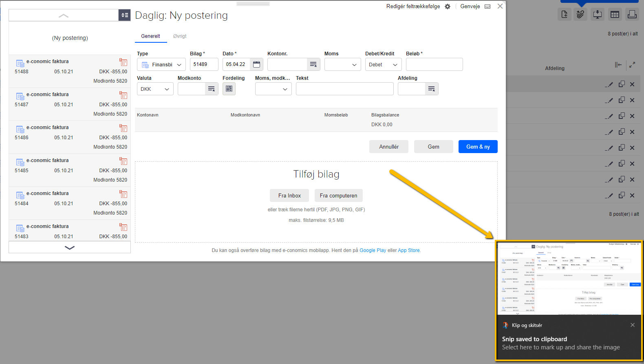Expand the Valuta currency dropdown
The width and height of the screenshot is (644, 364).
[155, 89]
